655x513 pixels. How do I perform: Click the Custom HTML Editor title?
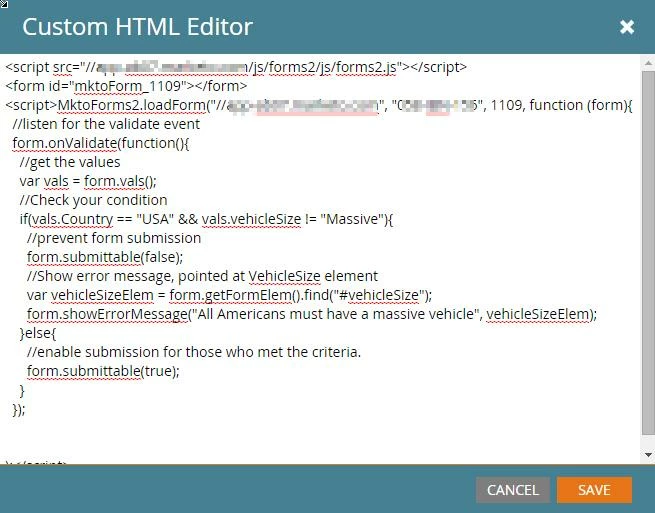tap(137, 27)
